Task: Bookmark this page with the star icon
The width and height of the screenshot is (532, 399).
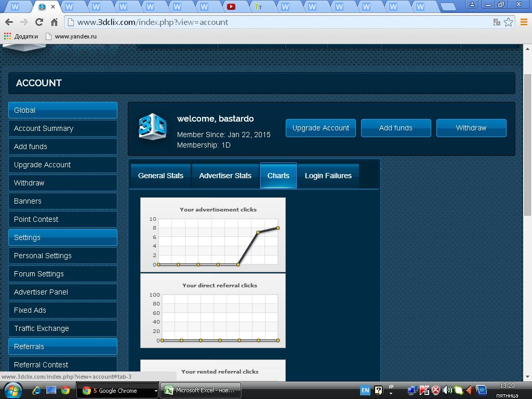Action: 508,22
